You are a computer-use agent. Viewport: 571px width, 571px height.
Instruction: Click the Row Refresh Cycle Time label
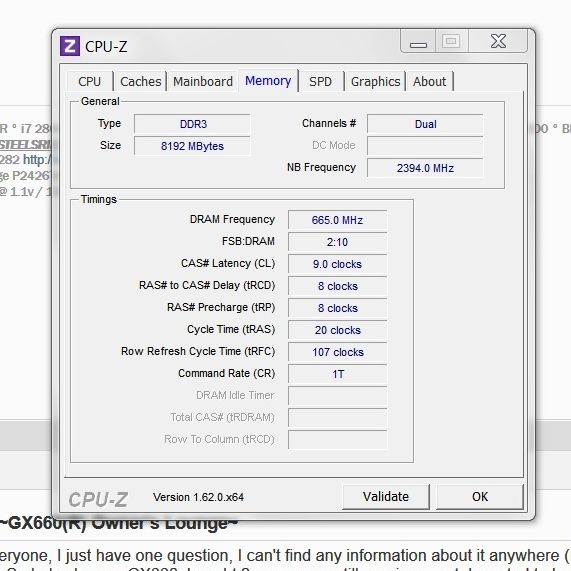tap(198, 351)
